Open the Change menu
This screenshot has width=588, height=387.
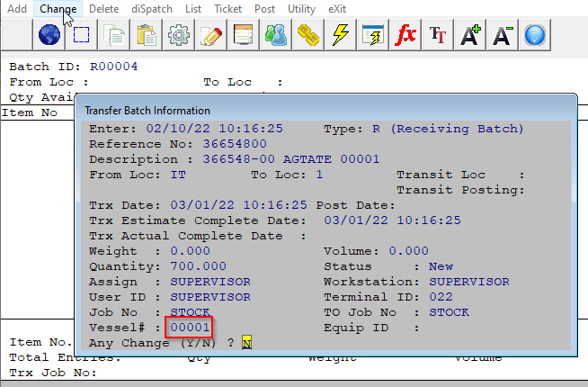click(x=58, y=8)
